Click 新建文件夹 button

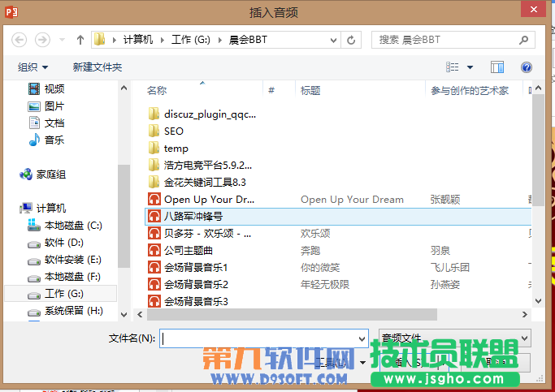coord(98,67)
